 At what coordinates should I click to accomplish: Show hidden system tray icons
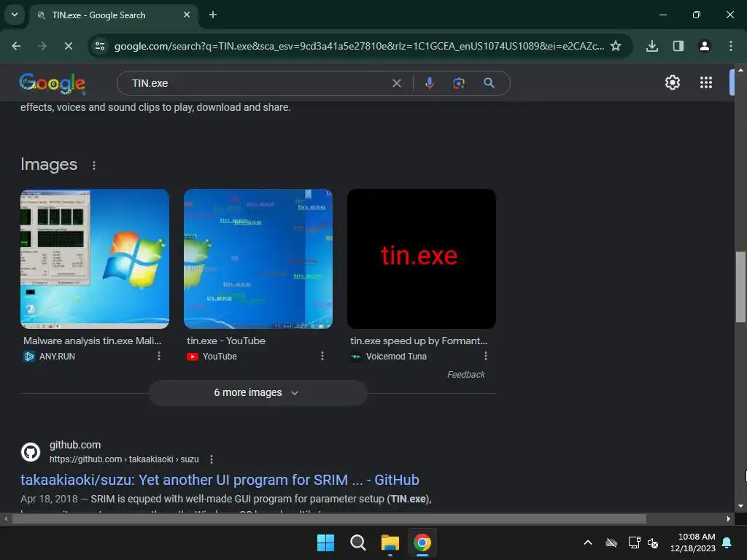coord(588,542)
